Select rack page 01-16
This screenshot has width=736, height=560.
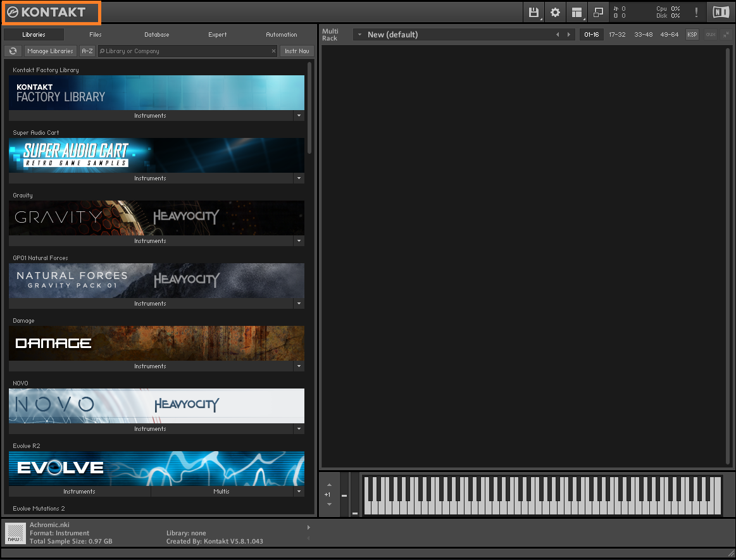[592, 34]
